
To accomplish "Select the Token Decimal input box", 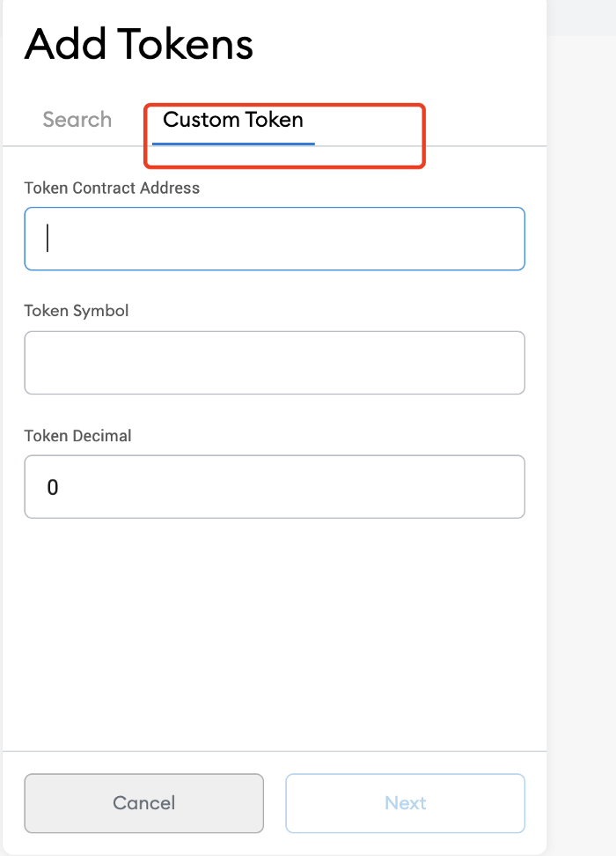I will pos(275,487).
